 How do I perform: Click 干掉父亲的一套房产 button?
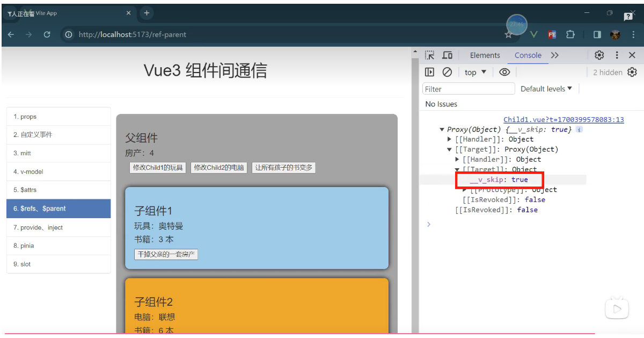[166, 254]
